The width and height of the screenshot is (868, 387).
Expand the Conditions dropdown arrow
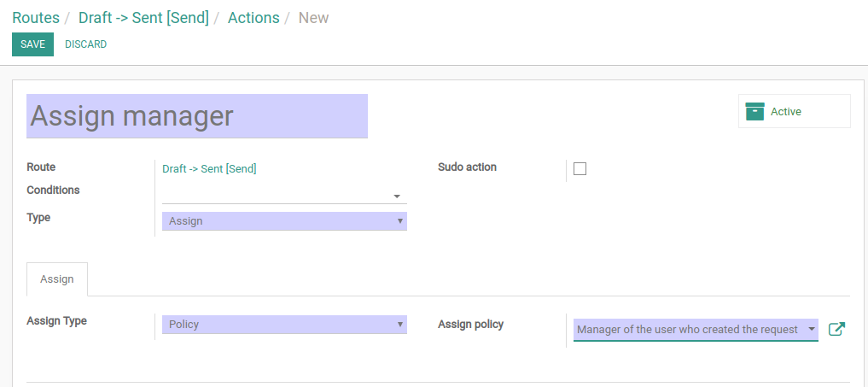[397, 196]
